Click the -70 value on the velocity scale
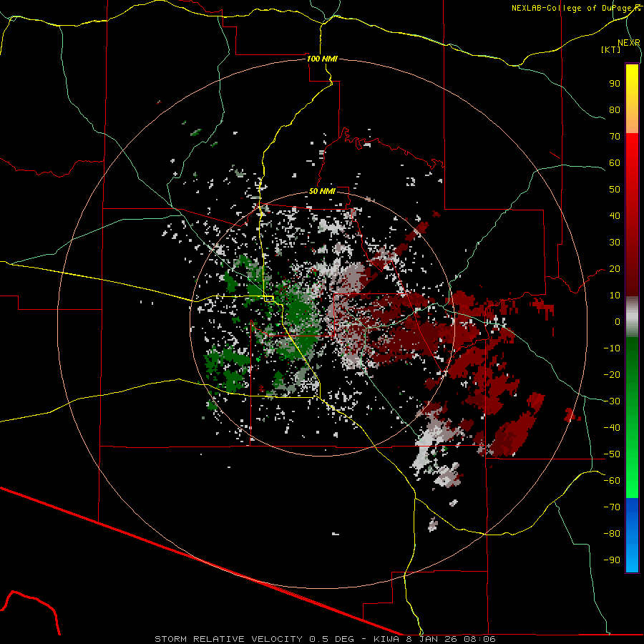This screenshot has width=644, height=644. point(612,507)
